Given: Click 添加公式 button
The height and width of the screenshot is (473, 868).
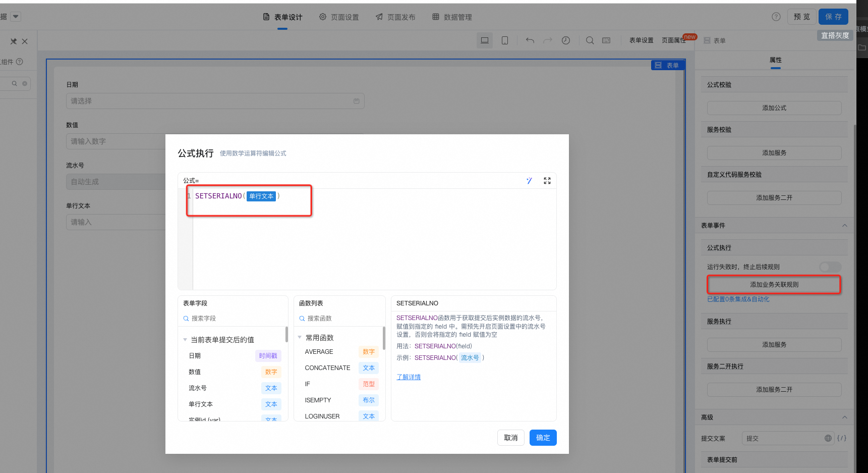Looking at the screenshot, I should pyautogui.click(x=774, y=108).
